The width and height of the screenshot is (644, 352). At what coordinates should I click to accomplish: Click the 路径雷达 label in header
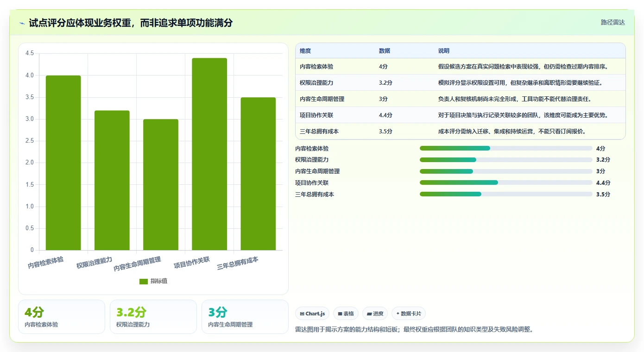coord(612,22)
